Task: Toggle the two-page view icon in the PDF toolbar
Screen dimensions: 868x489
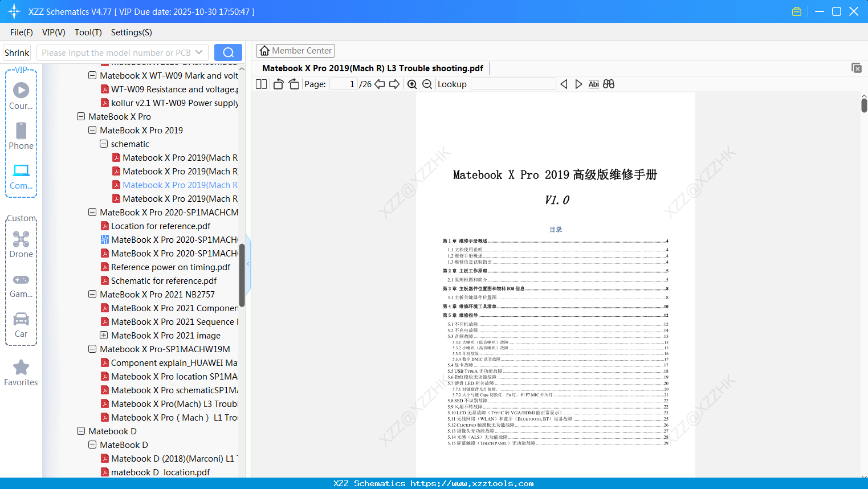Action: pyautogui.click(x=261, y=84)
